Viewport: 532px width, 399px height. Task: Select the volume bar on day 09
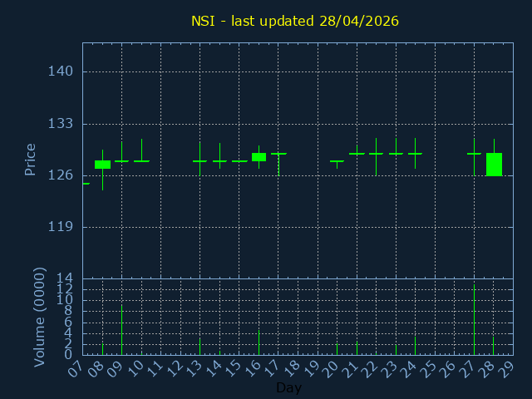tap(121, 330)
